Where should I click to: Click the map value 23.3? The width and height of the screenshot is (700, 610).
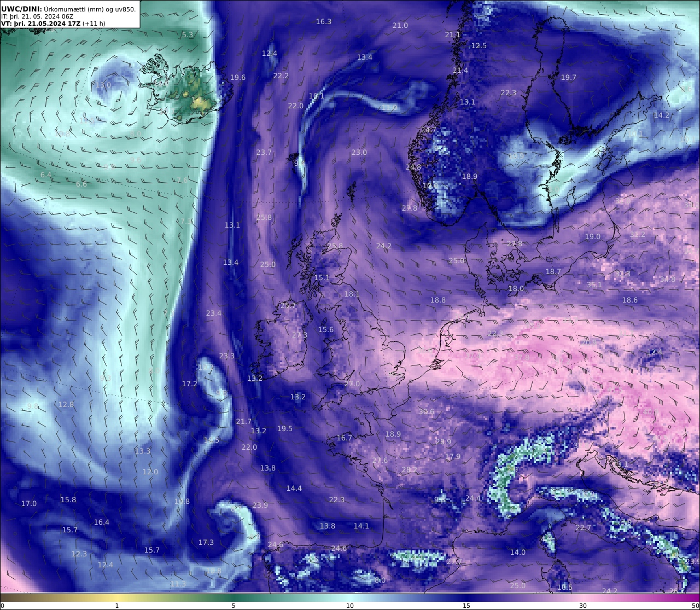(227, 356)
